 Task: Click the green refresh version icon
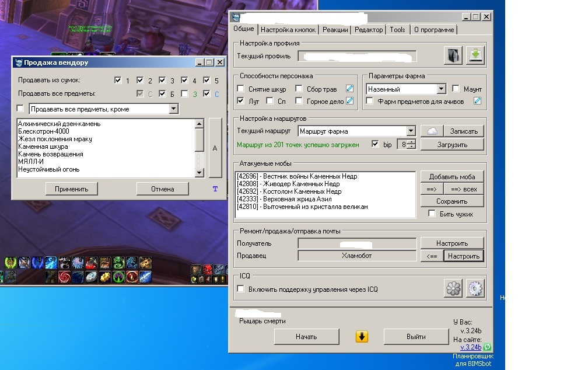tap(487, 347)
